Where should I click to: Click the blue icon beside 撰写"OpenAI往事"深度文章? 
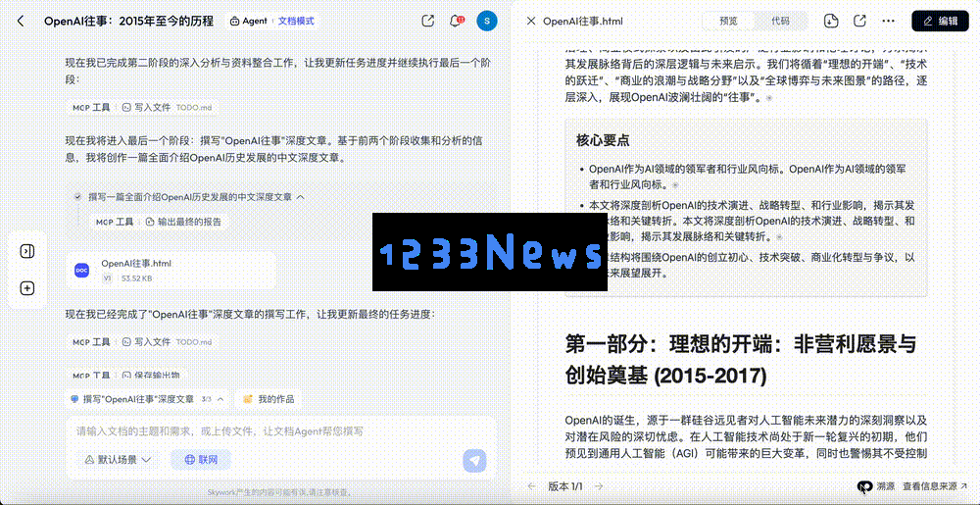[74, 399]
